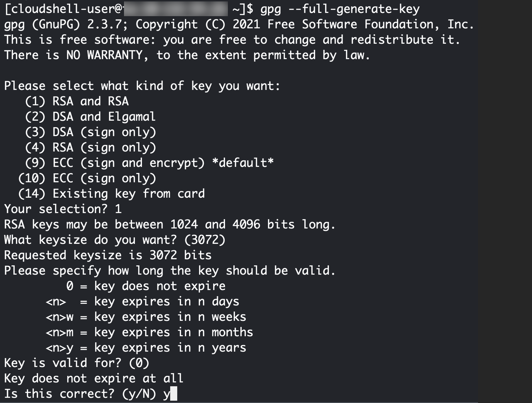Click option (14) Existing key from card
This screenshot has width=532, height=403.
pyautogui.click(x=111, y=194)
